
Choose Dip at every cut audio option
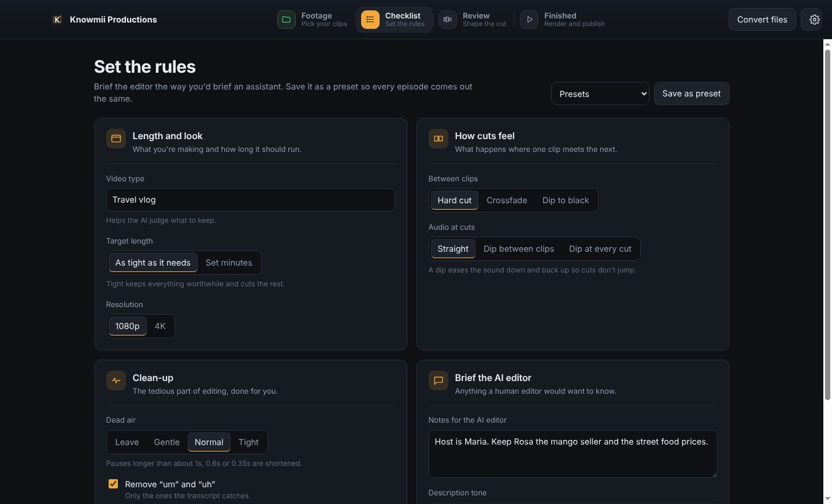600,249
